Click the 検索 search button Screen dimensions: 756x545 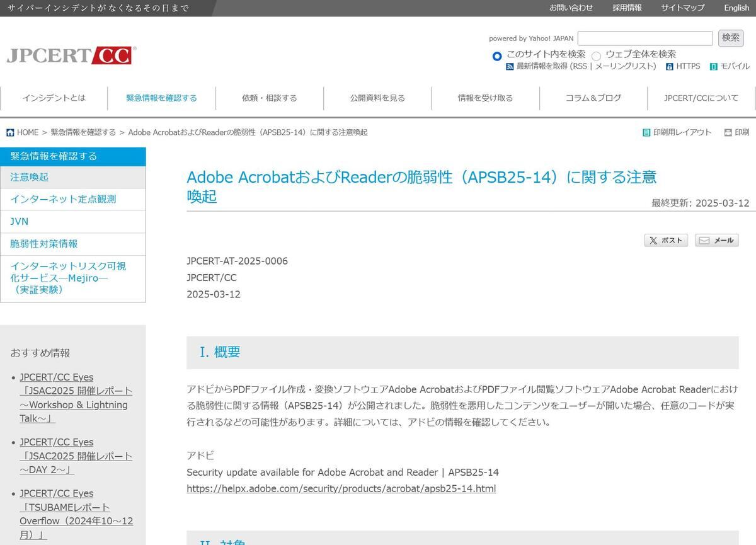(x=731, y=38)
